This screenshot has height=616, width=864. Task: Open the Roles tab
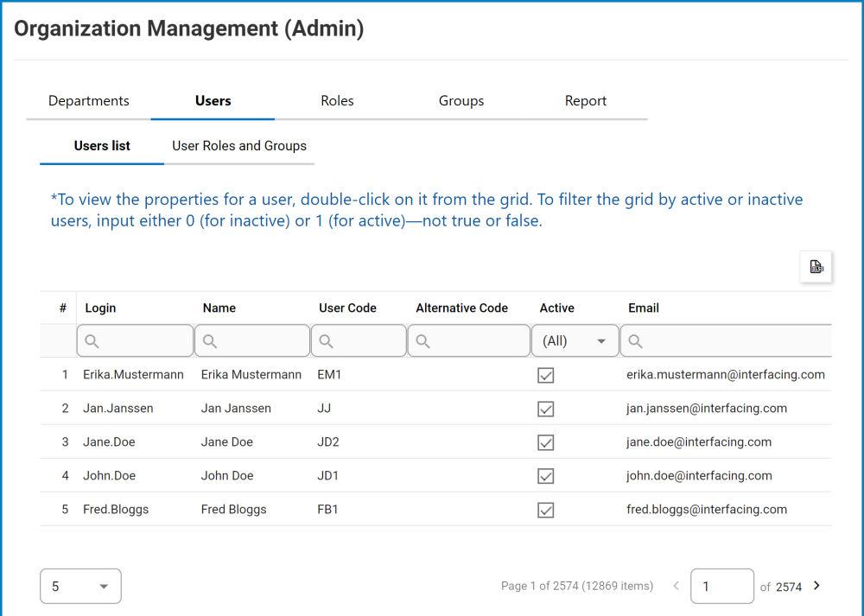(337, 101)
